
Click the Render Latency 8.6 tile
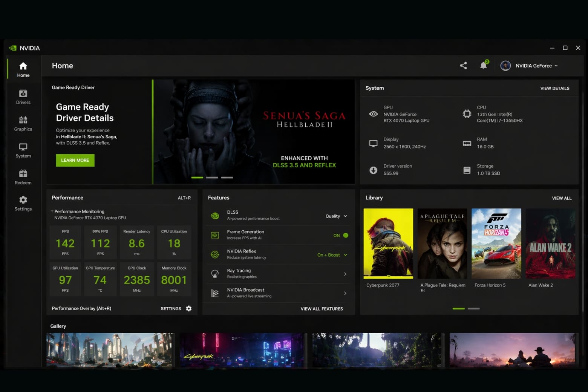click(137, 242)
